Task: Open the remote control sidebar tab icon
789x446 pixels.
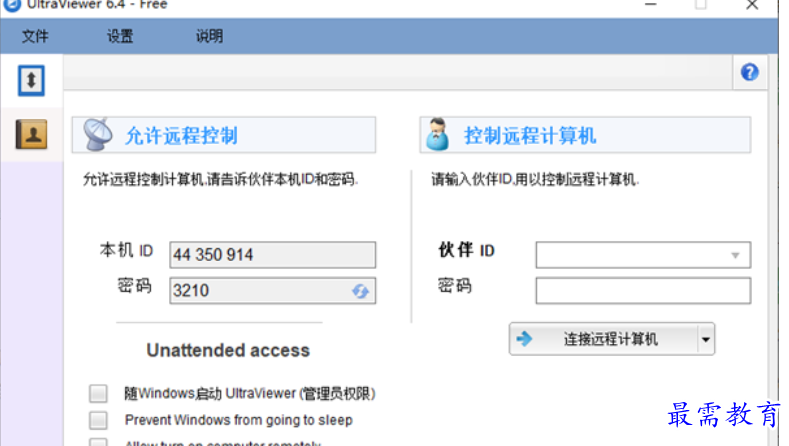Action: point(31,80)
